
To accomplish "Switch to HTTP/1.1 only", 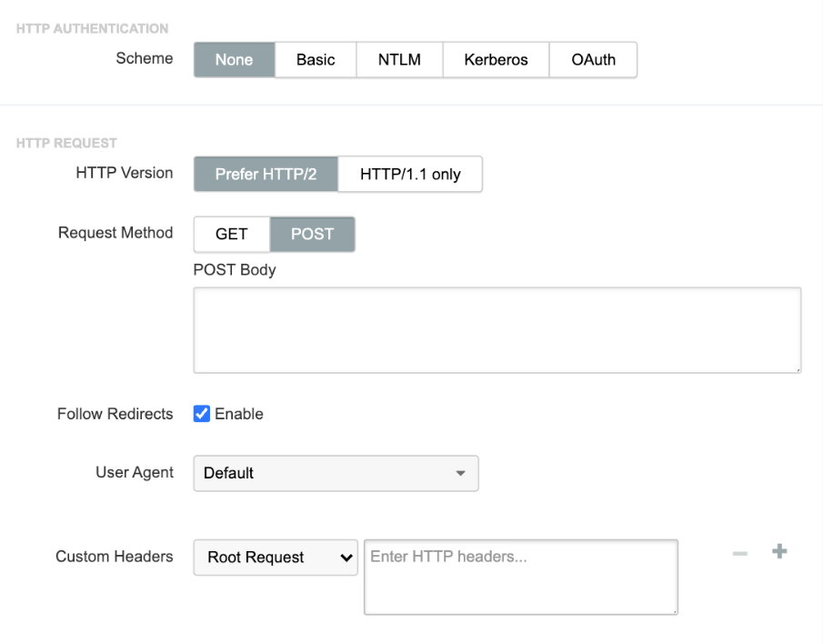I will [410, 175].
